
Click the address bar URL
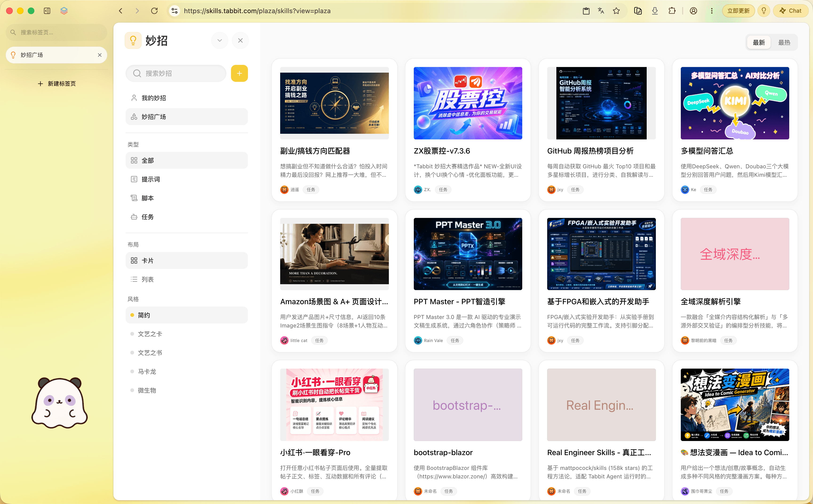pyautogui.click(x=257, y=11)
